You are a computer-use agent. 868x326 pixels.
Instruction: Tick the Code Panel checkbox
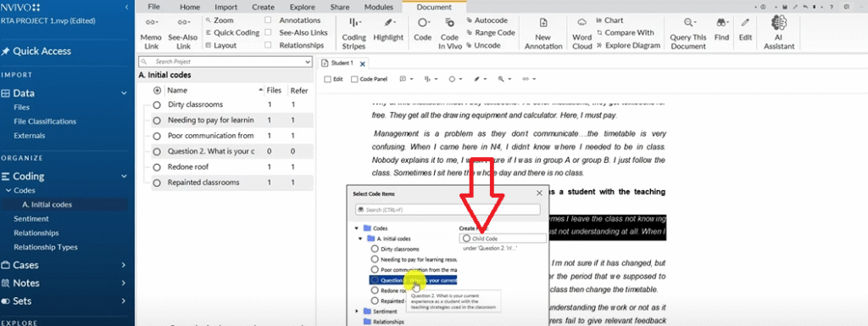[x=355, y=79]
